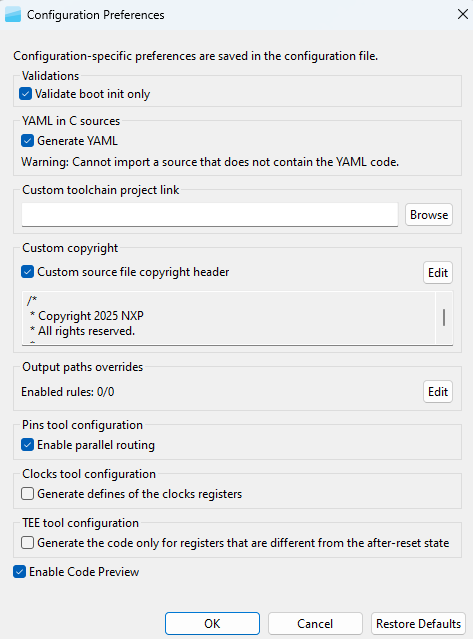Edit the output paths overrides rules
Screen dimensions: 473x639
tap(438, 391)
